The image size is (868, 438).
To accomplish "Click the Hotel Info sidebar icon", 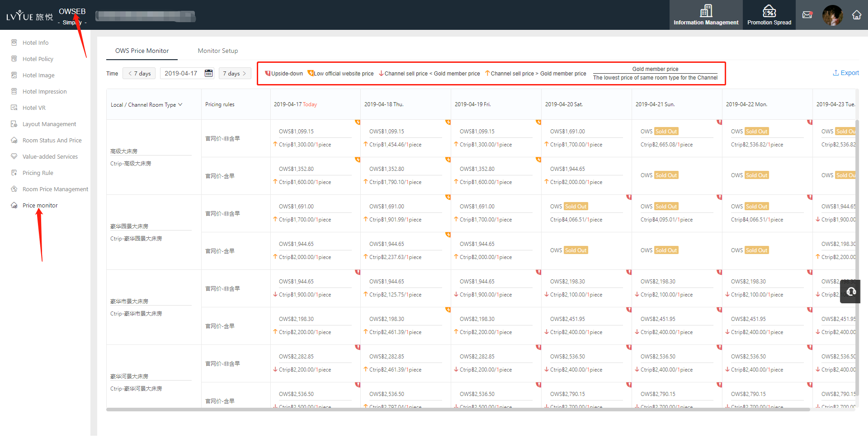I will (14, 42).
